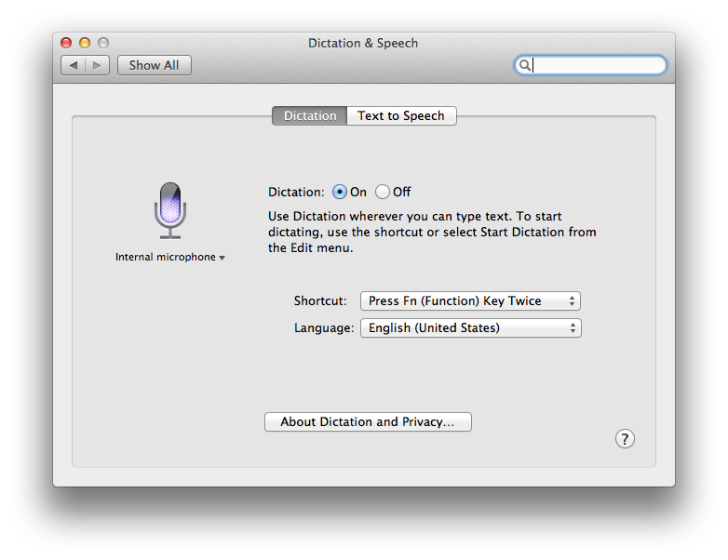Minimize window with the yellow button
Screen dimensions: 728x560
click(x=85, y=43)
